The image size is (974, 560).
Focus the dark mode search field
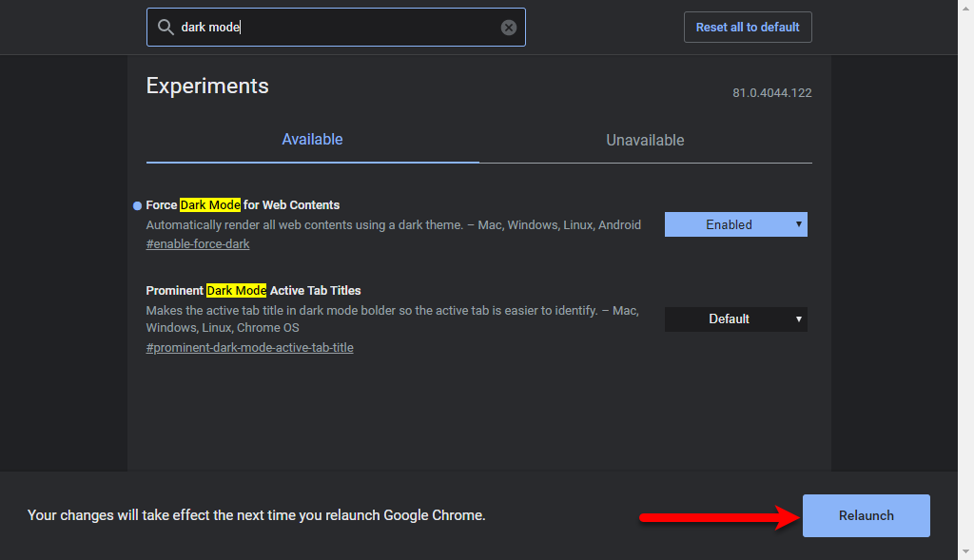point(336,28)
